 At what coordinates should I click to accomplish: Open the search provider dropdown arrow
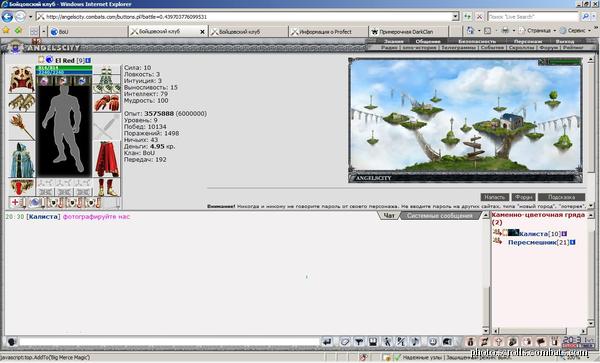[x=594, y=16]
